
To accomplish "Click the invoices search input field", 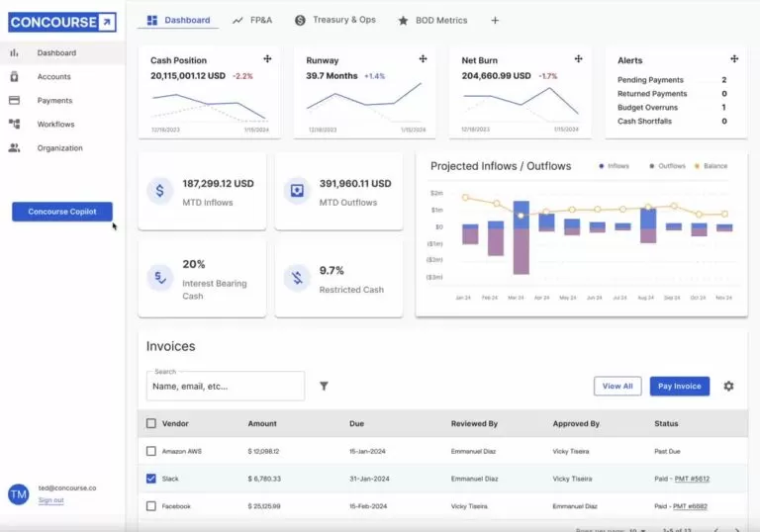I will 226,387.
